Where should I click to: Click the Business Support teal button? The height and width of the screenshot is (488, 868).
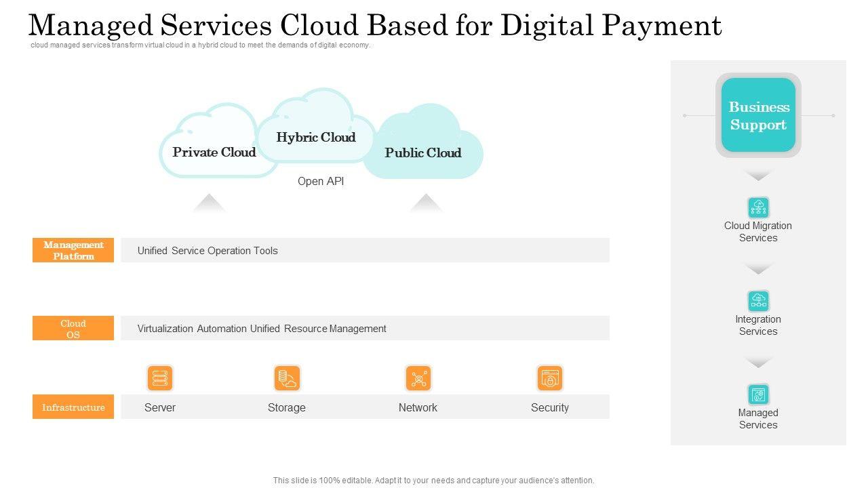point(758,115)
